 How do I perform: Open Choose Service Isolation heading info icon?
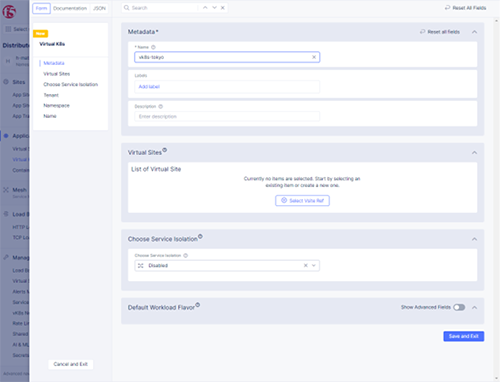tap(200, 236)
